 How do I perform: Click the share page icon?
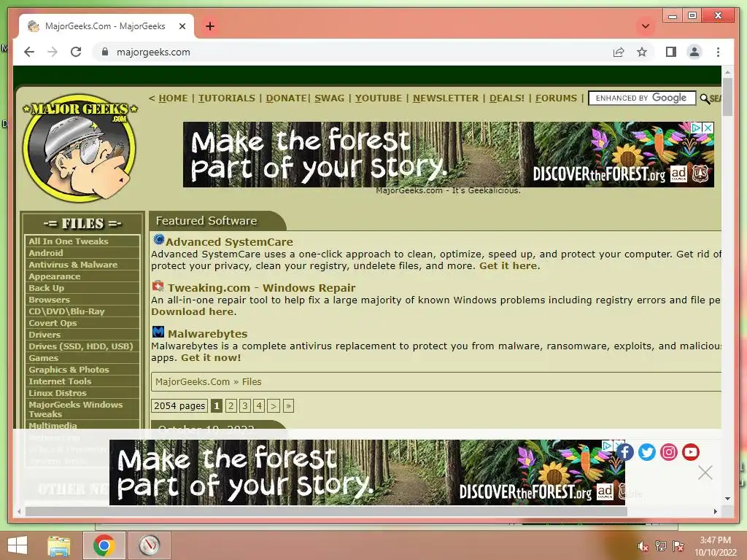(x=619, y=52)
